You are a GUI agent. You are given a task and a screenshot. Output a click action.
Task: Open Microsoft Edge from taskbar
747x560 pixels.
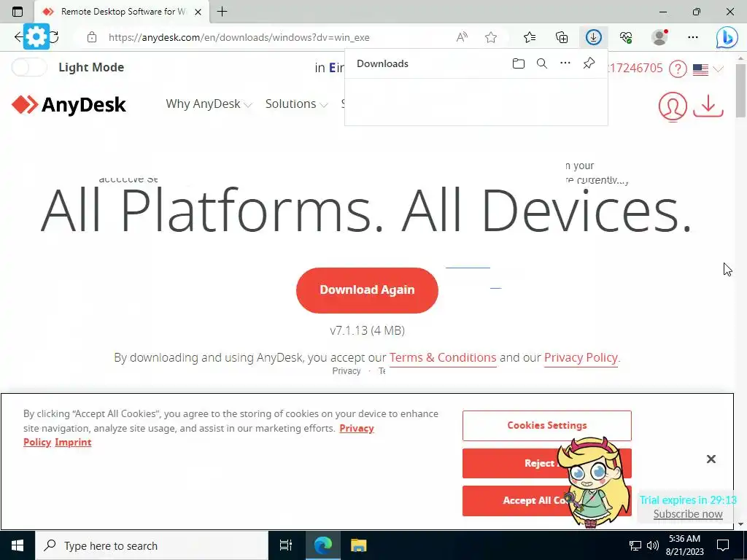click(x=323, y=545)
